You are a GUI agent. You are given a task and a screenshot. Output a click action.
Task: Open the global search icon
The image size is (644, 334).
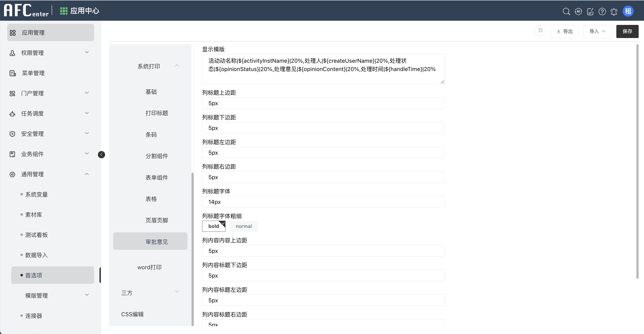pyautogui.click(x=566, y=11)
